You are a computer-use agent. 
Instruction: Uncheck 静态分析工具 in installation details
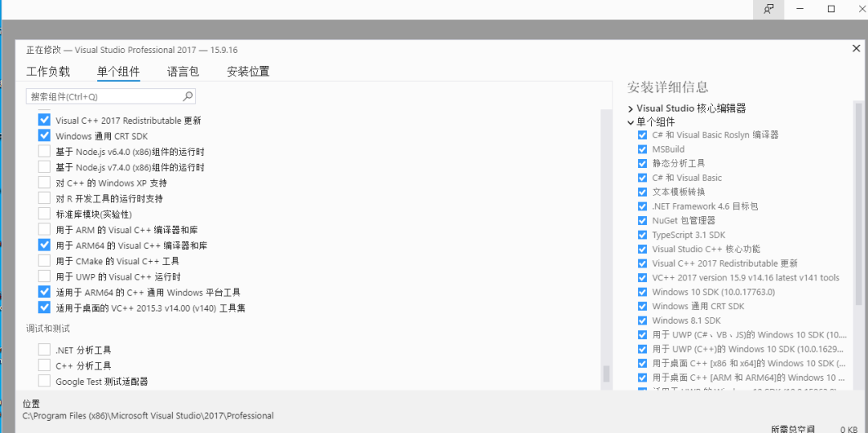point(642,164)
